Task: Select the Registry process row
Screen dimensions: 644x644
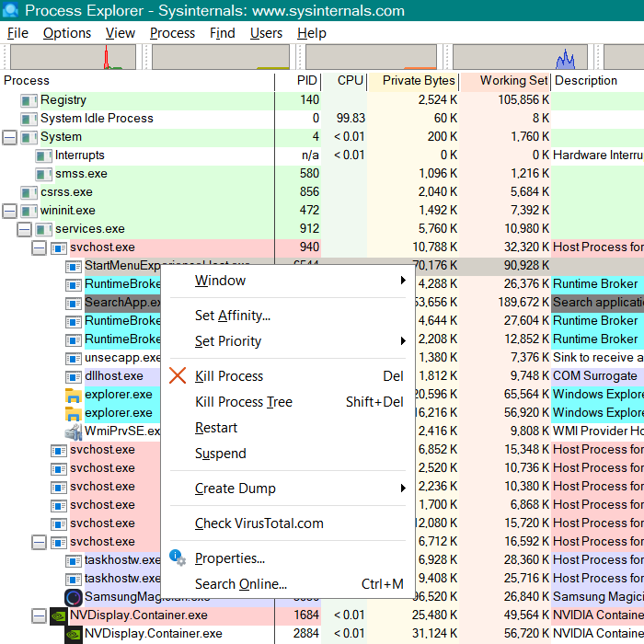Action: 322,100
